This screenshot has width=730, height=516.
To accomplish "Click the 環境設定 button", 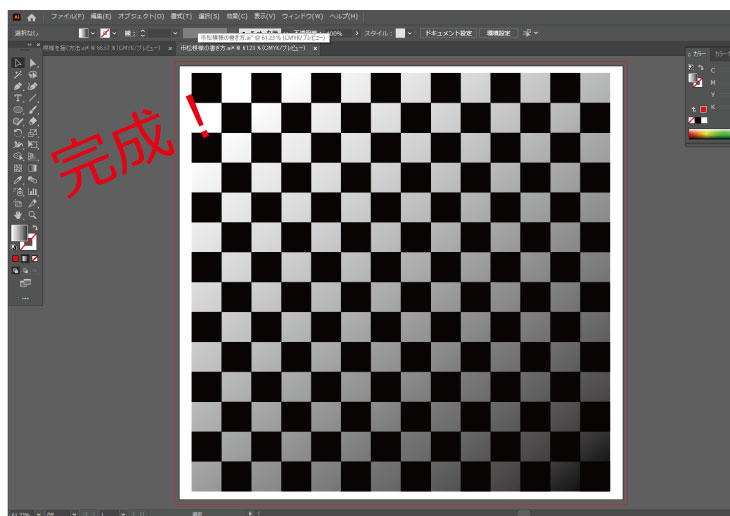I will [x=499, y=33].
